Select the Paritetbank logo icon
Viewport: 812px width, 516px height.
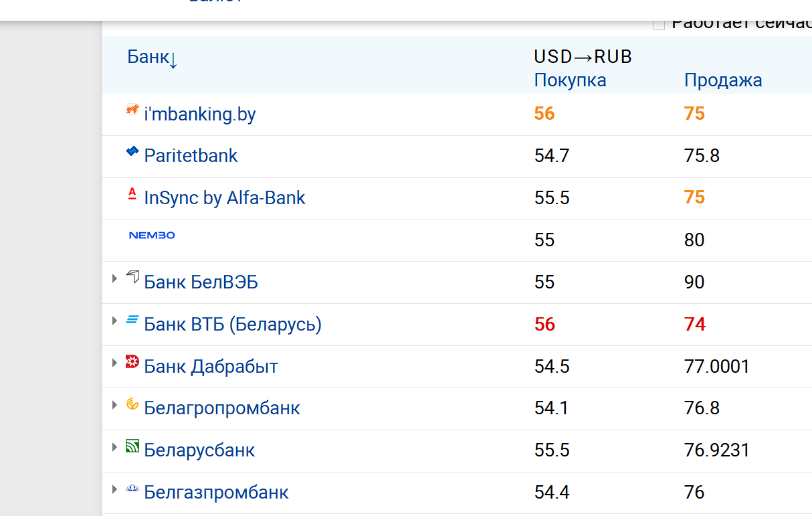click(x=132, y=152)
